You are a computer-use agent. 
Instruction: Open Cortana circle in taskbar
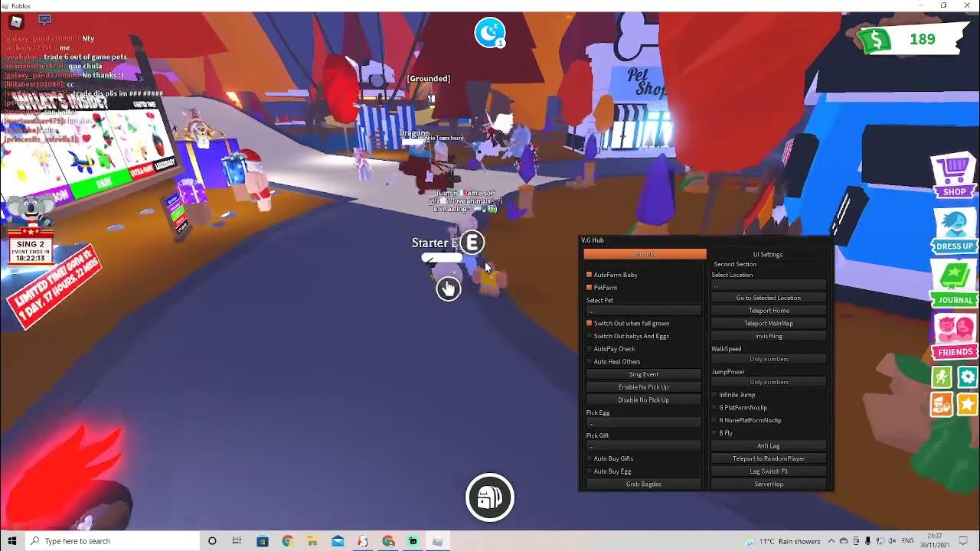click(x=212, y=541)
